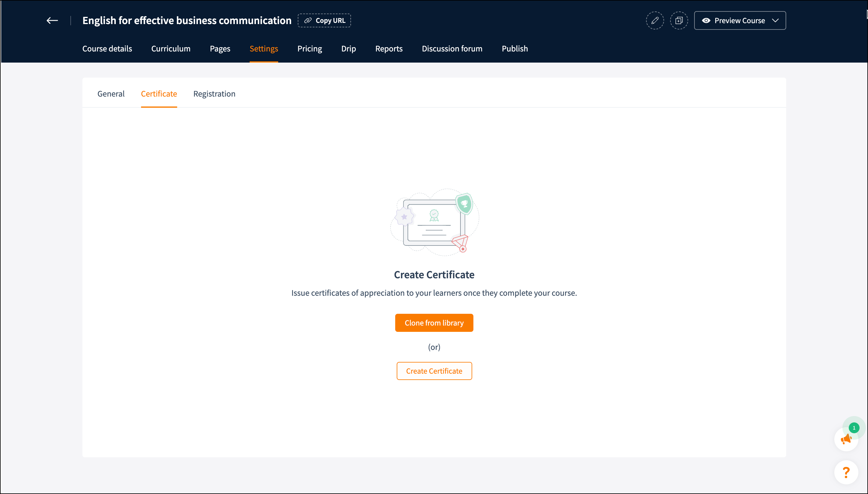This screenshot has width=868, height=494.
Task: Open the Curriculum tab
Action: pyautogui.click(x=171, y=48)
